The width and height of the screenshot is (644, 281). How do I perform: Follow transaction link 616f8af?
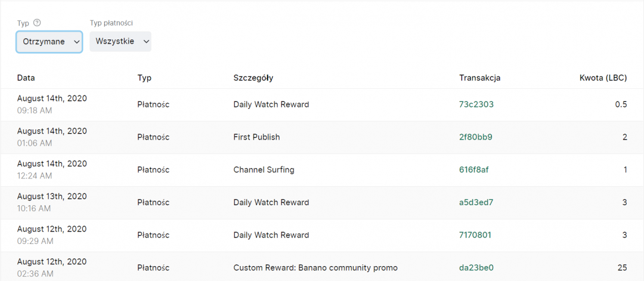pos(474,170)
